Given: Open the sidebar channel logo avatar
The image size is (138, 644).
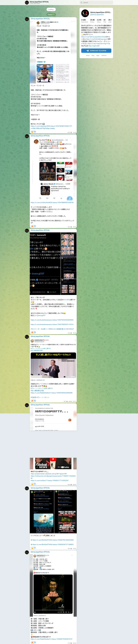Looking at the screenshot, I should tap(85, 13).
